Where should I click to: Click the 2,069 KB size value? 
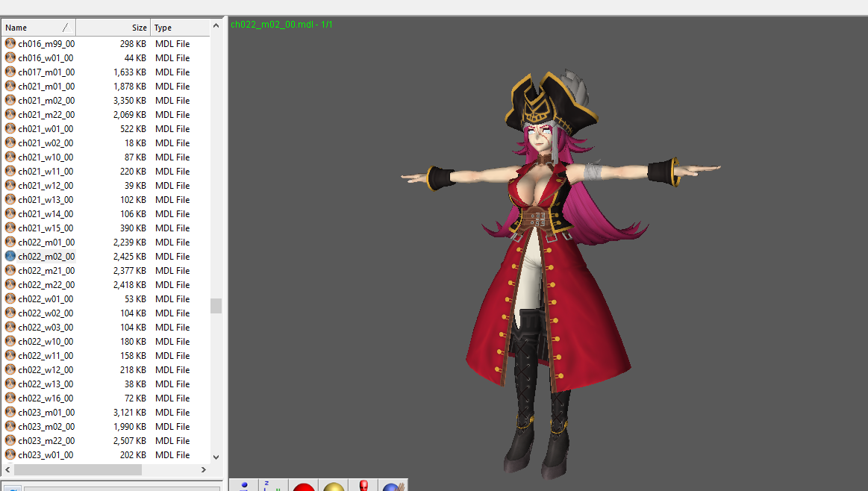tap(130, 115)
